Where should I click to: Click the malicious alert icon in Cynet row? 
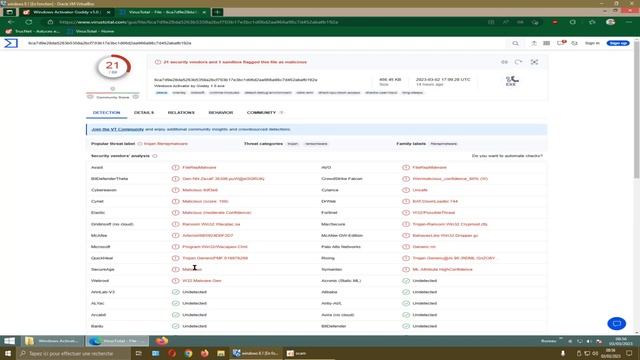pos(176,201)
